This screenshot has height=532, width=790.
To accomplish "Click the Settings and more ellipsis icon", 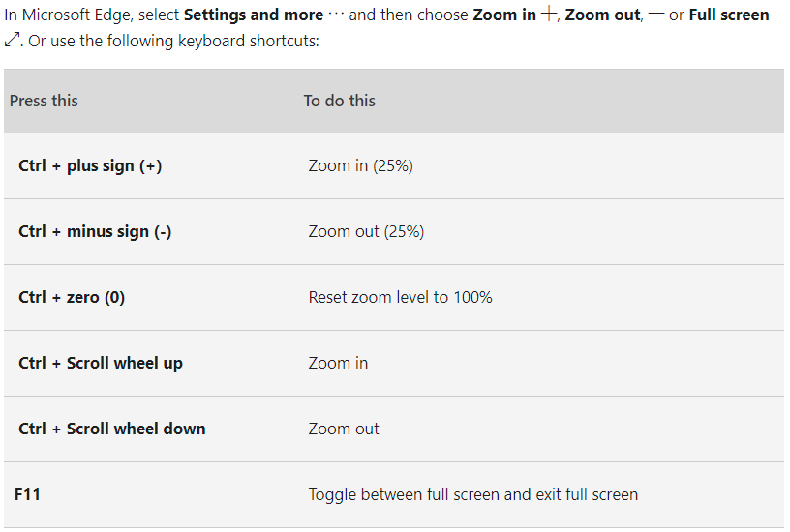I will 336,15.
